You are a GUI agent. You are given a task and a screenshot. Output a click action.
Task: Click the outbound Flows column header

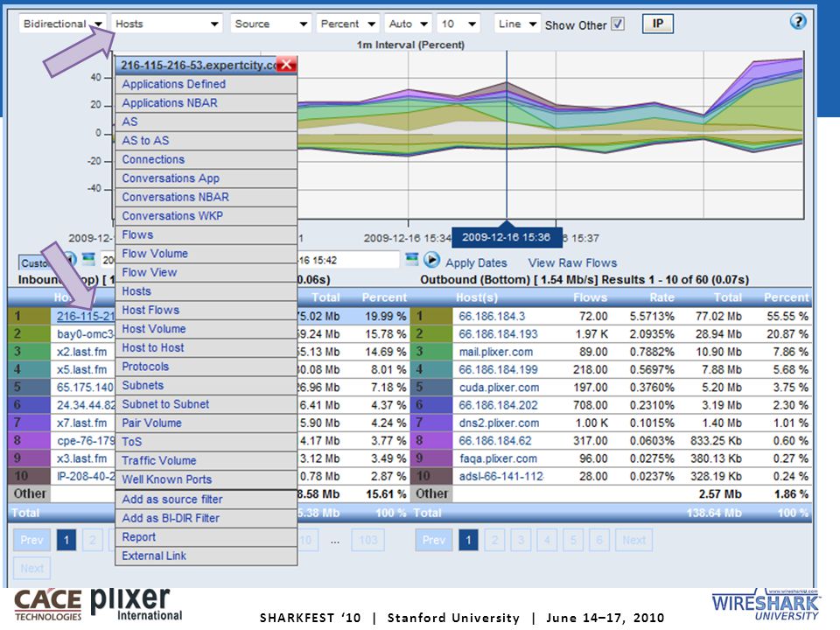click(x=590, y=297)
